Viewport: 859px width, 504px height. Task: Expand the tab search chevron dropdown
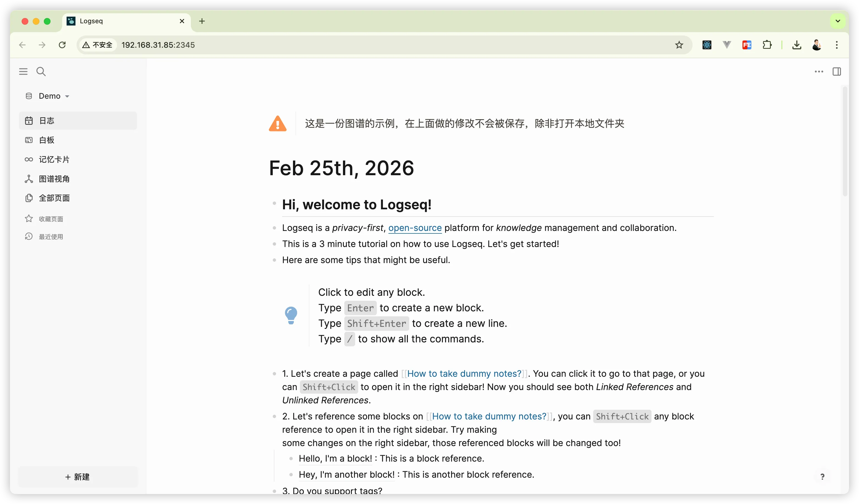[838, 21]
